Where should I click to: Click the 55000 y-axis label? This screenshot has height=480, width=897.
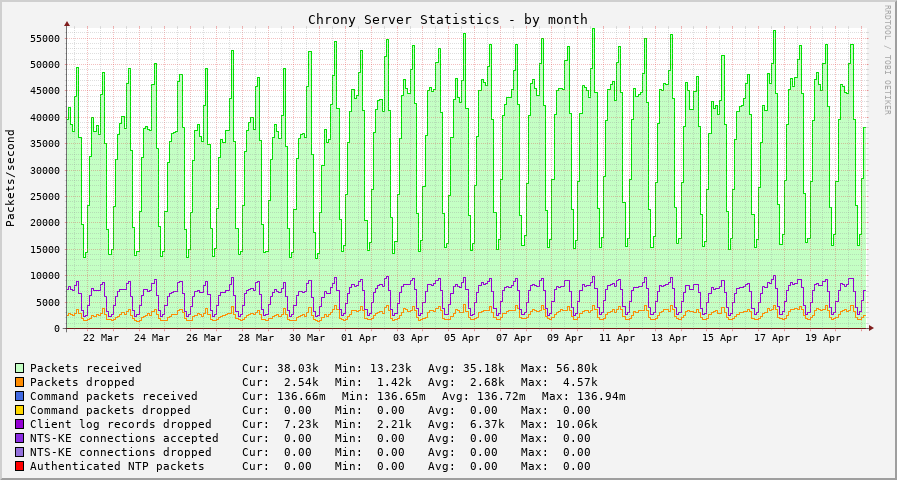click(x=45, y=38)
